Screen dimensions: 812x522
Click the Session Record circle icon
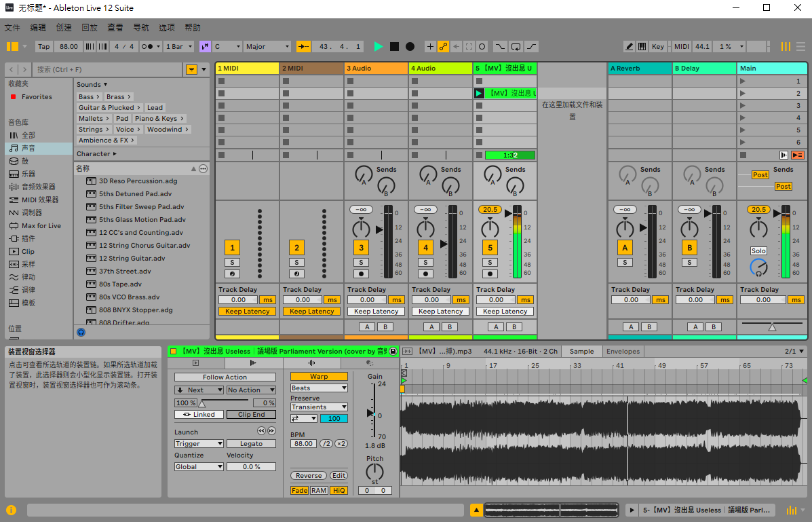482,47
